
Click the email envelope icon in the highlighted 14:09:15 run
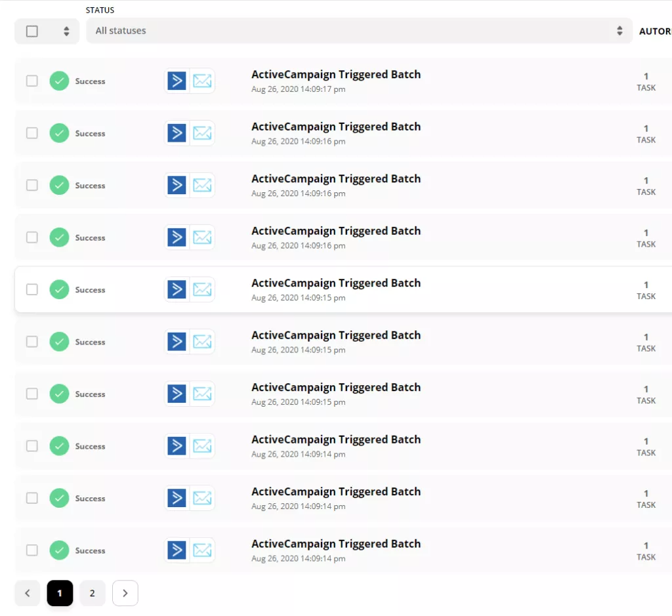click(x=202, y=289)
